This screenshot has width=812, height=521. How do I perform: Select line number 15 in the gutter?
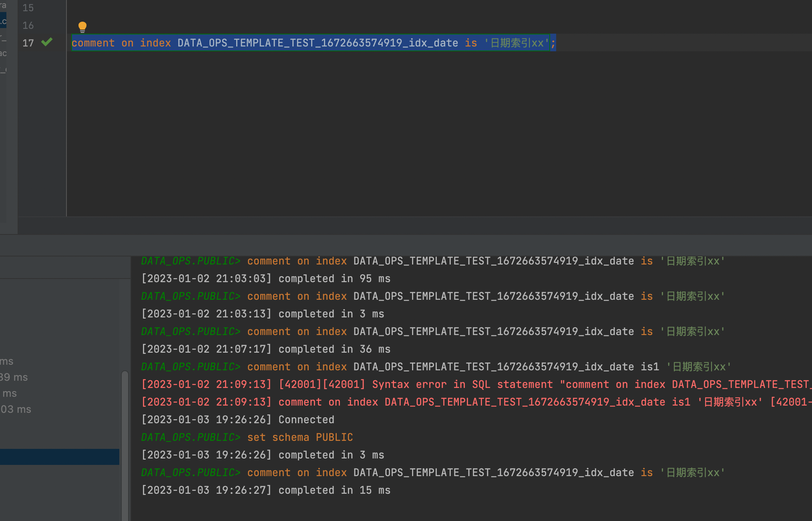[28, 8]
